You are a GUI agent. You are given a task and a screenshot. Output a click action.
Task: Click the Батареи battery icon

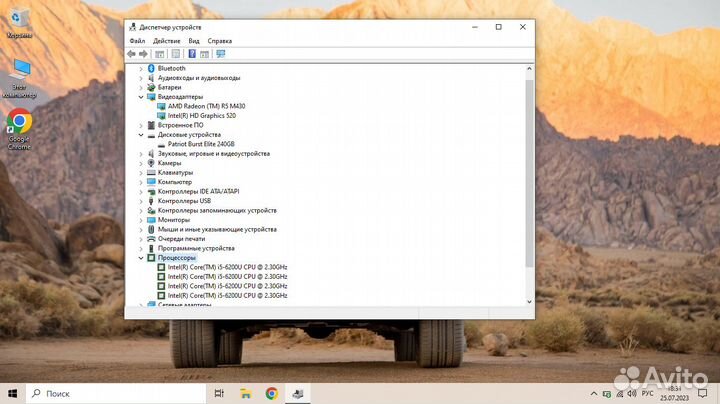[x=151, y=87]
